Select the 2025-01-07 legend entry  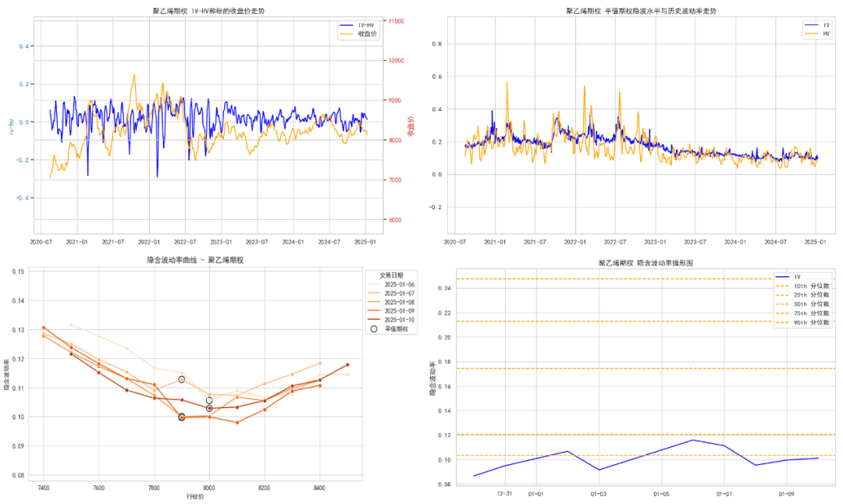pos(391,293)
